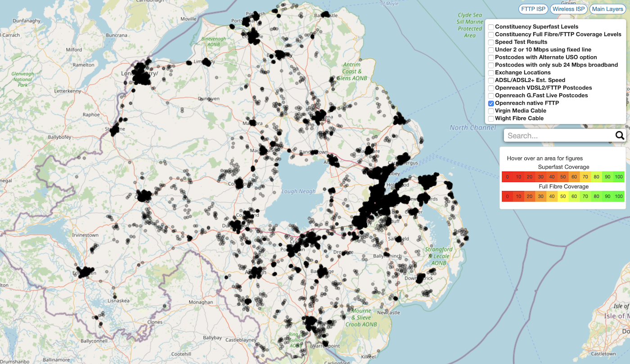630x364 pixels.
Task: Uncheck Openreach native FTTP layer
Action: click(x=491, y=103)
